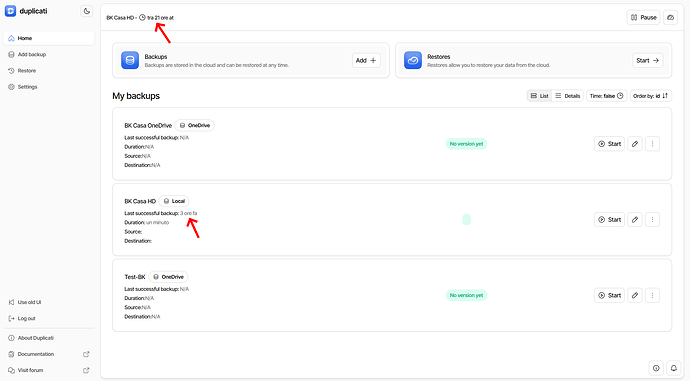Click the My backups heading

(136, 96)
